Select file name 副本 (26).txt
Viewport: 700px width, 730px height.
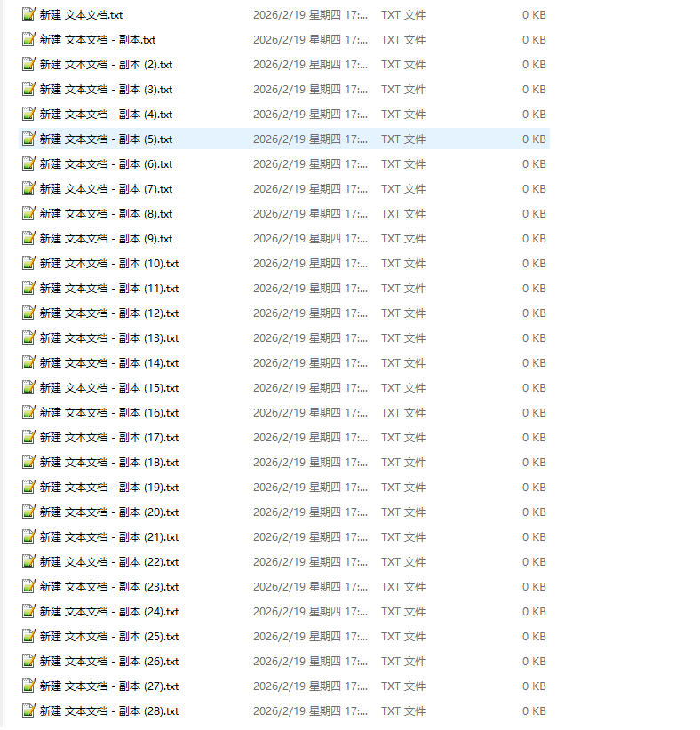tap(109, 661)
